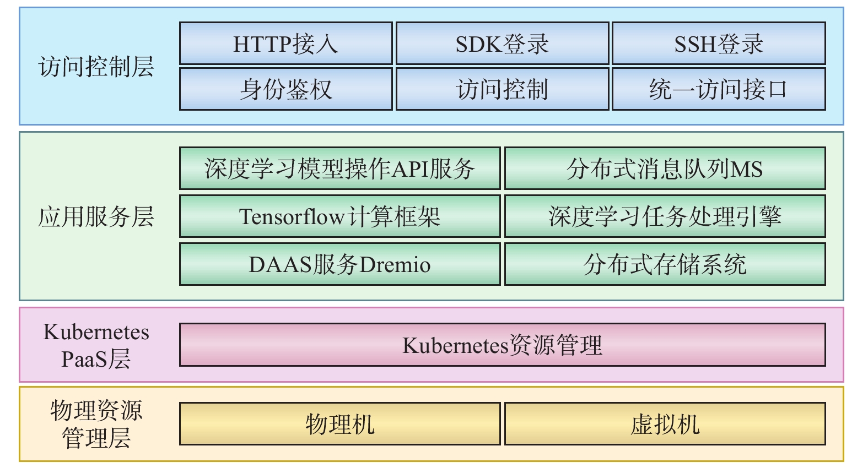Select the 深度学习任务处理引擎 block
The height and width of the screenshot is (473, 868).
(665, 216)
